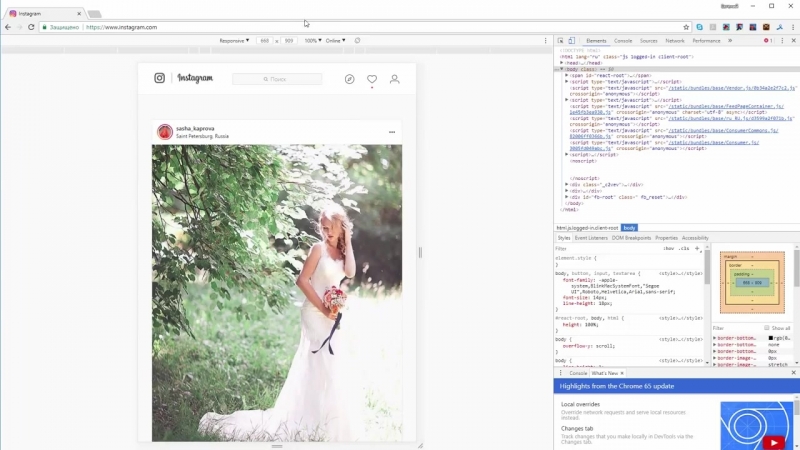
Task: Expand the head element node
Action: (x=562, y=63)
